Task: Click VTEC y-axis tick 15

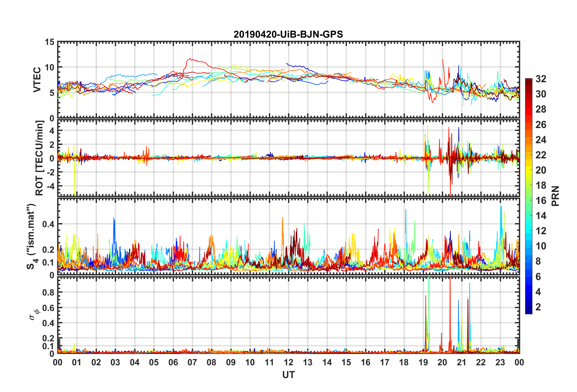Action: pyautogui.click(x=49, y=42)
